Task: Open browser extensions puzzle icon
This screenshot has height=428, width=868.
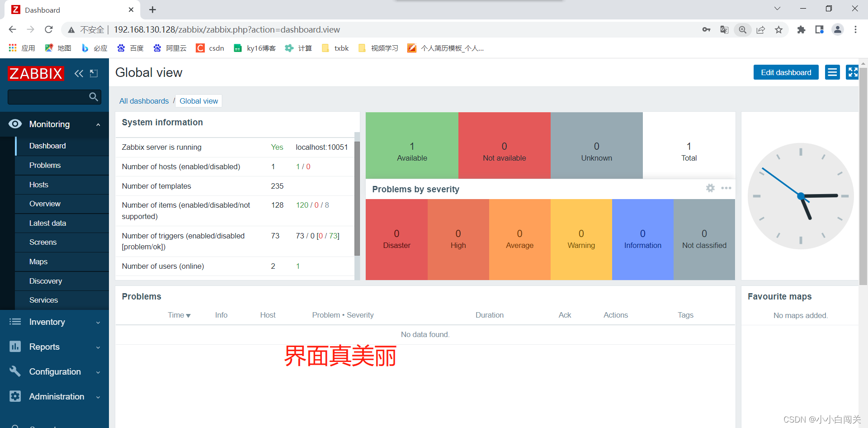Action: [x=801, y=29]
